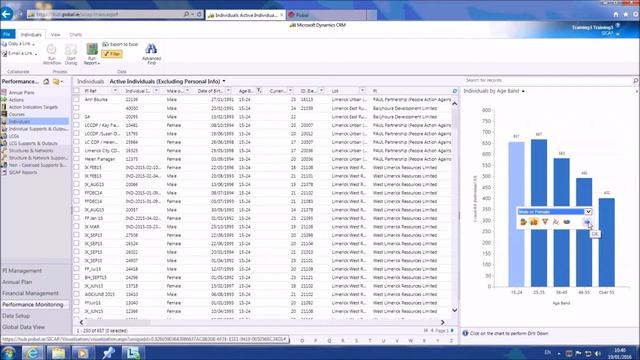The height and width of the screenshot is (360, 640).
Task: Open the PI Ref column filter dropdown
Action: [x=115, y=91]
